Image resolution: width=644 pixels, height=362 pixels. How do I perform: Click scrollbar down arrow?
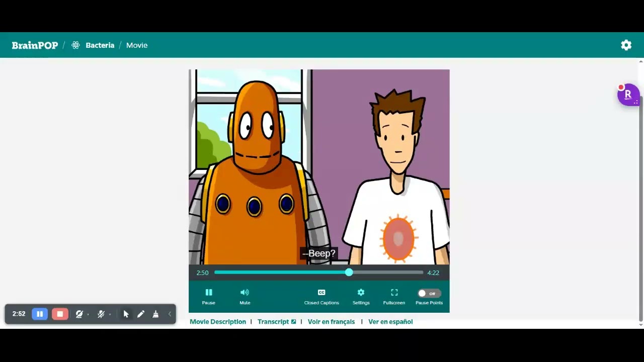tap(640, 325)
